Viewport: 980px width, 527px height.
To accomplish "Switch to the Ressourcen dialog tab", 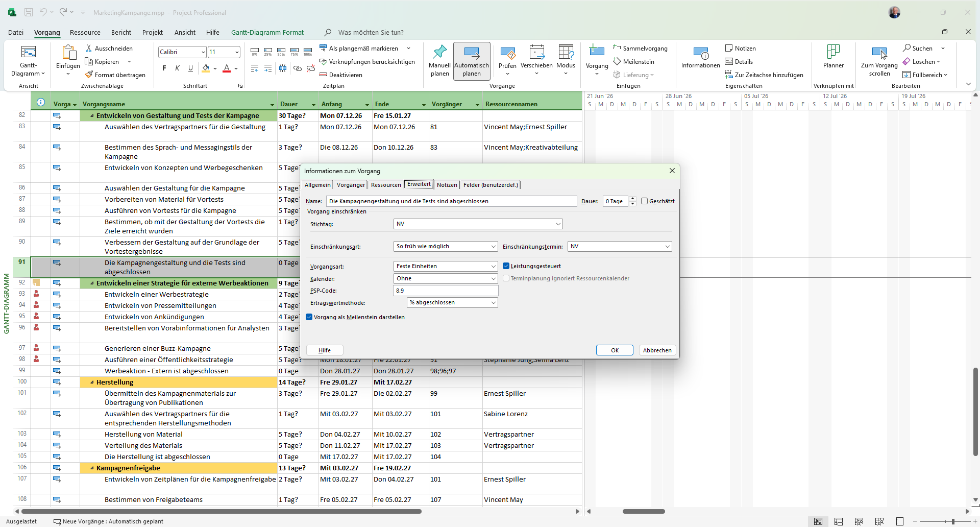I will 386,184.
